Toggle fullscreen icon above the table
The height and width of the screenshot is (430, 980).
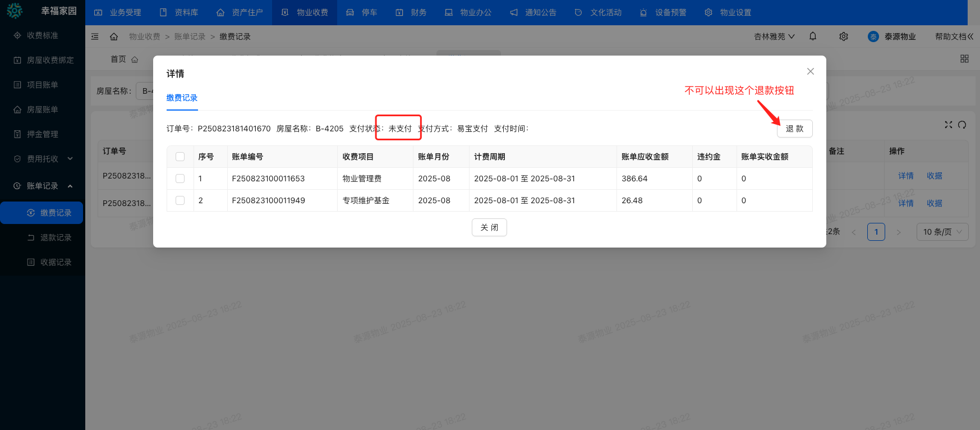tap(948, 125)
